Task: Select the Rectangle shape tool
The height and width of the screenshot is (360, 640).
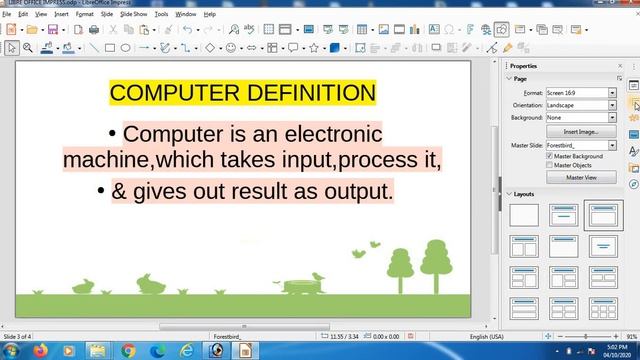Action: pos(110,48)
